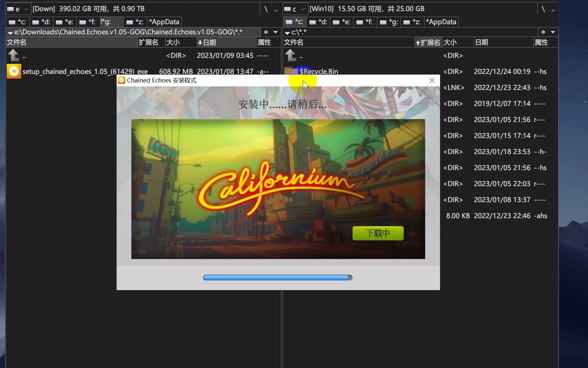Viewport: 588px width, 368px height.
Task: Sort left panel by 扩展名 column
Action: click(152, 42)
